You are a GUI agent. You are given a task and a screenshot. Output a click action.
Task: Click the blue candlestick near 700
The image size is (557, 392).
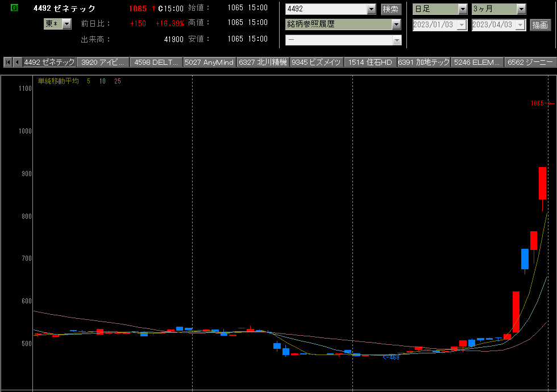tap(525, 259)
